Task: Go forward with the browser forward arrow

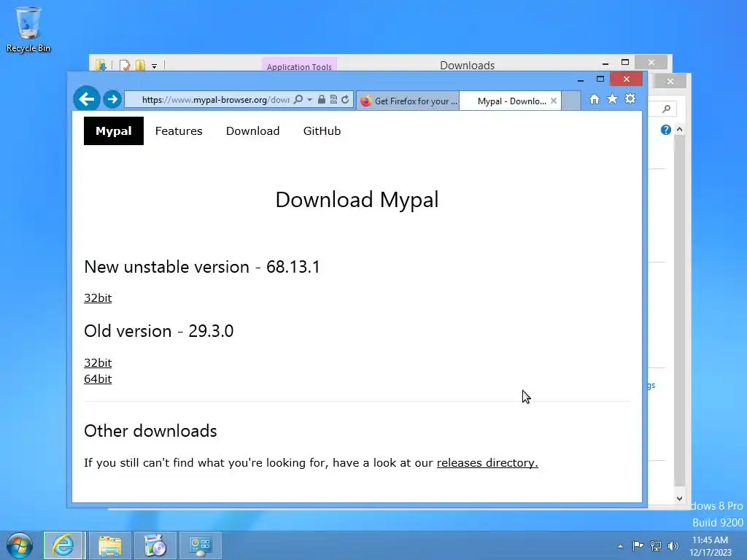Action: [112, 99]
